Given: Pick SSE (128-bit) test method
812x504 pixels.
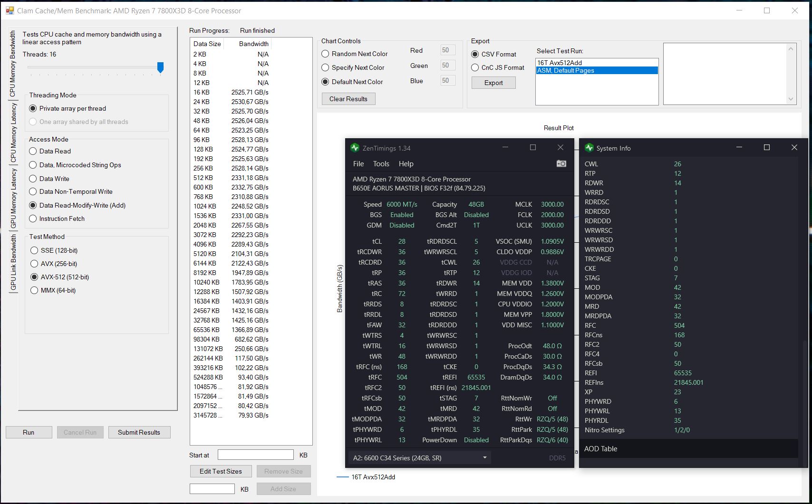Looking at the screenshot, I should [x=54, y=250].
